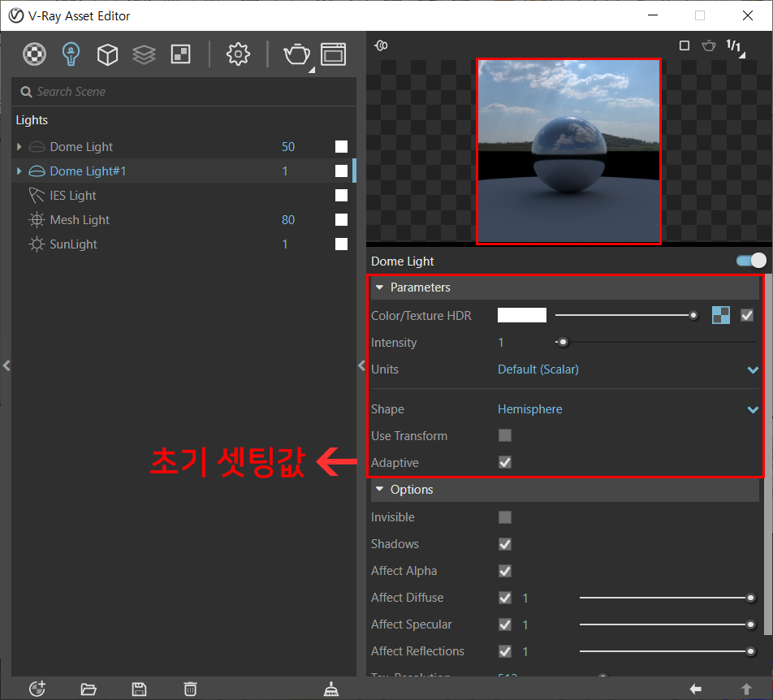Select the Lights category bulb icon
Viewport: 773px width, 700px height.
click(x=71, y=54)
